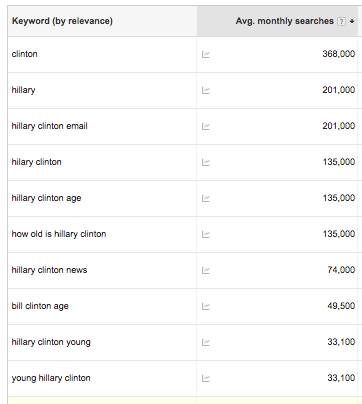
Task: Click the bill clinton age keyword
Action: pyautogui.click(x=40, y=306)
